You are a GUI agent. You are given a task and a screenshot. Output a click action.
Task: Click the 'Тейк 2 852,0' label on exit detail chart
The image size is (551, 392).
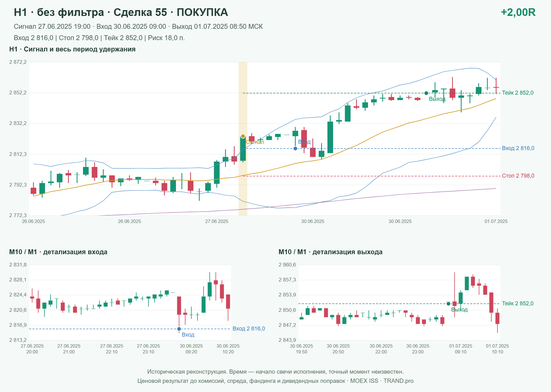518,303
